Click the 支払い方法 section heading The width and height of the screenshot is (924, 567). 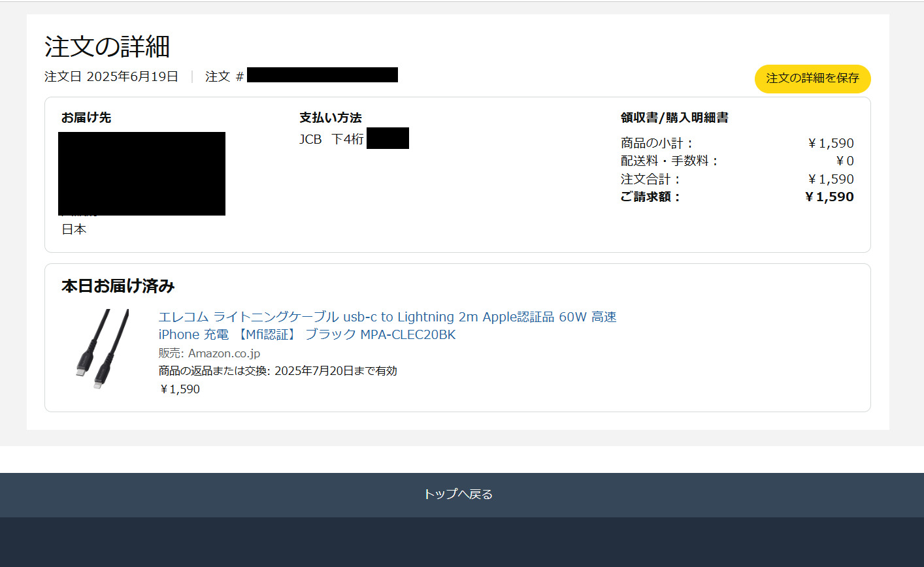[331, 118]
